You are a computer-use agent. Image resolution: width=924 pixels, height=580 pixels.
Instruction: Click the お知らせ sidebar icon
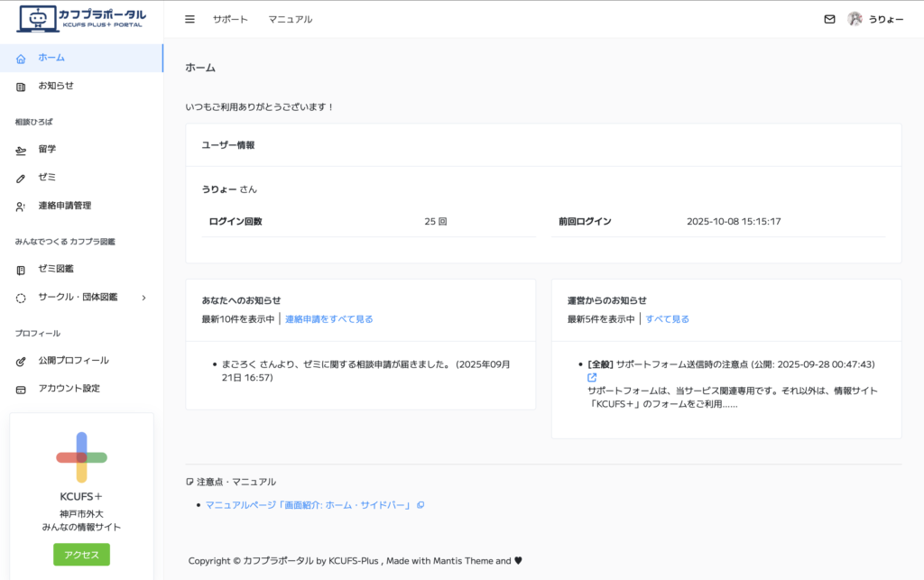pyautogui.click(x=22, y=86)
